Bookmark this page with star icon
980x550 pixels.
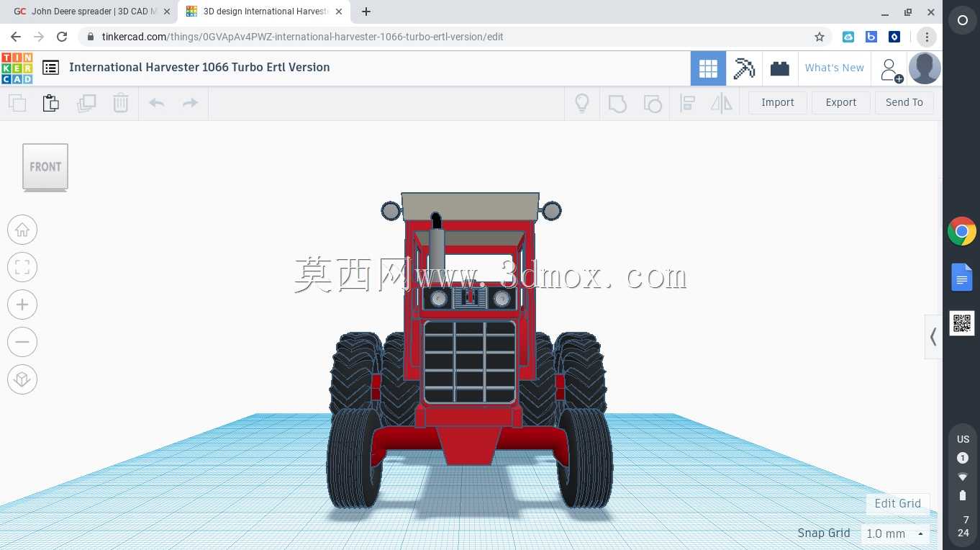click(x=819, y=37)
